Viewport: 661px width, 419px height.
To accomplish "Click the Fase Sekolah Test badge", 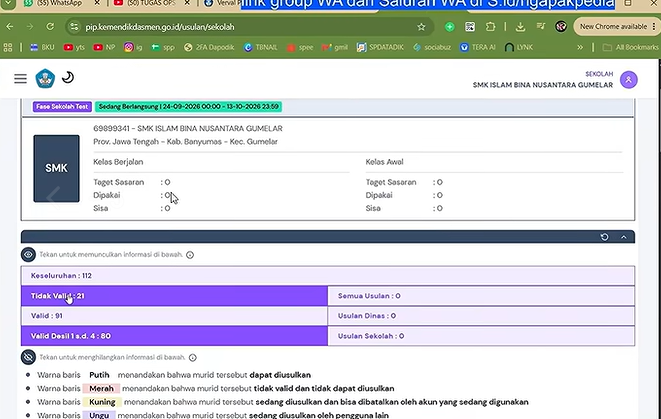I will pos(62,107).
